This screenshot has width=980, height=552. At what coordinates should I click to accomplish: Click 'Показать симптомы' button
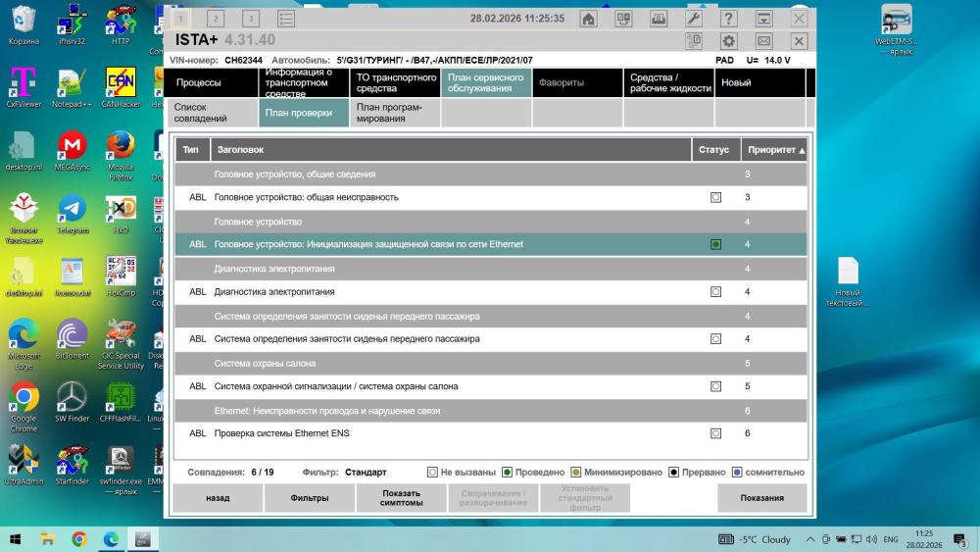click(401, 498)
